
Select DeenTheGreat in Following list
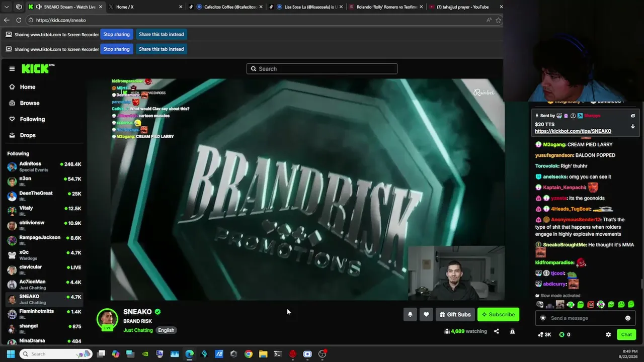coord(44,196)
